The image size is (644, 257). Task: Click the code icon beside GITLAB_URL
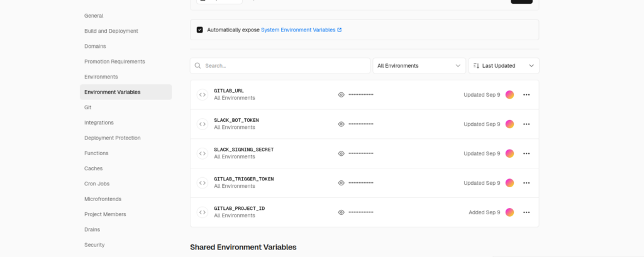click(x=203, y=95)
